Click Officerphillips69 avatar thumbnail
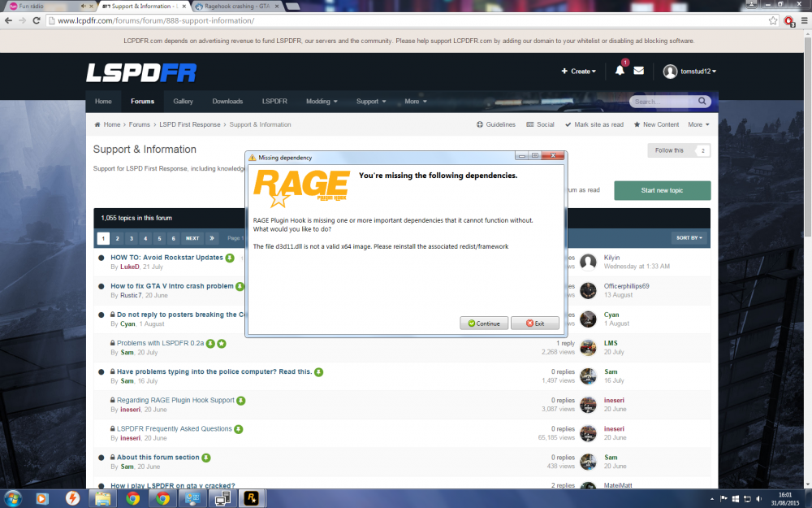 coord(588,290)
